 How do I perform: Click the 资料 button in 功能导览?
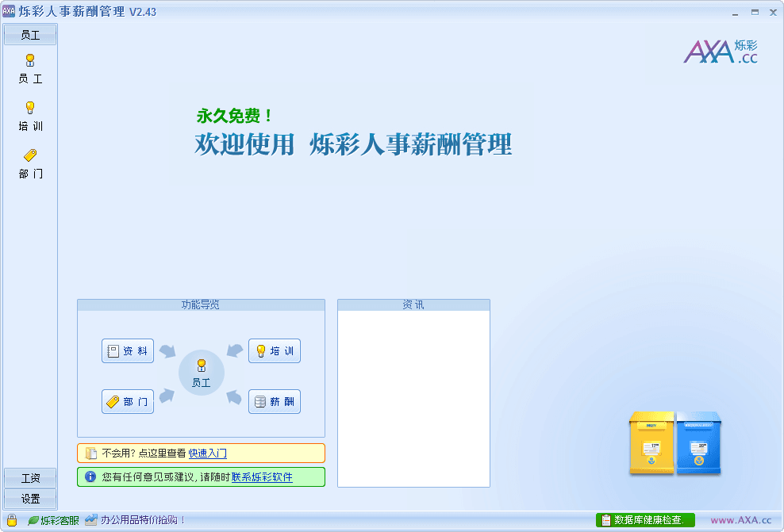click(x=128, y=351)
